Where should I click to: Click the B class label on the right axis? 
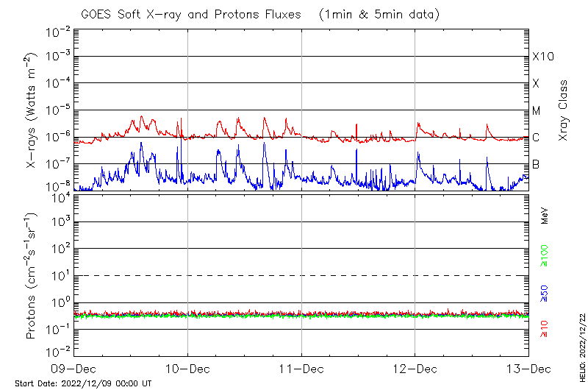tap(536, 164)
